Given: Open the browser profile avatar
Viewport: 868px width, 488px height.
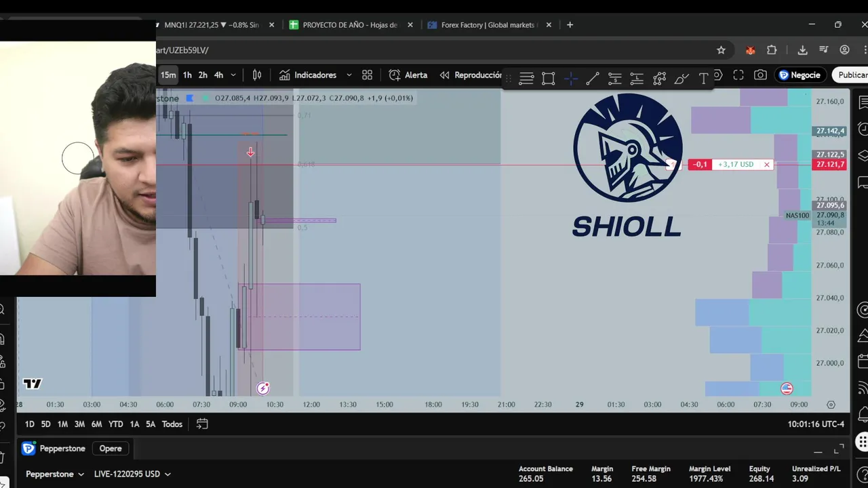Looking at the screenshot, I should [844, 50].
